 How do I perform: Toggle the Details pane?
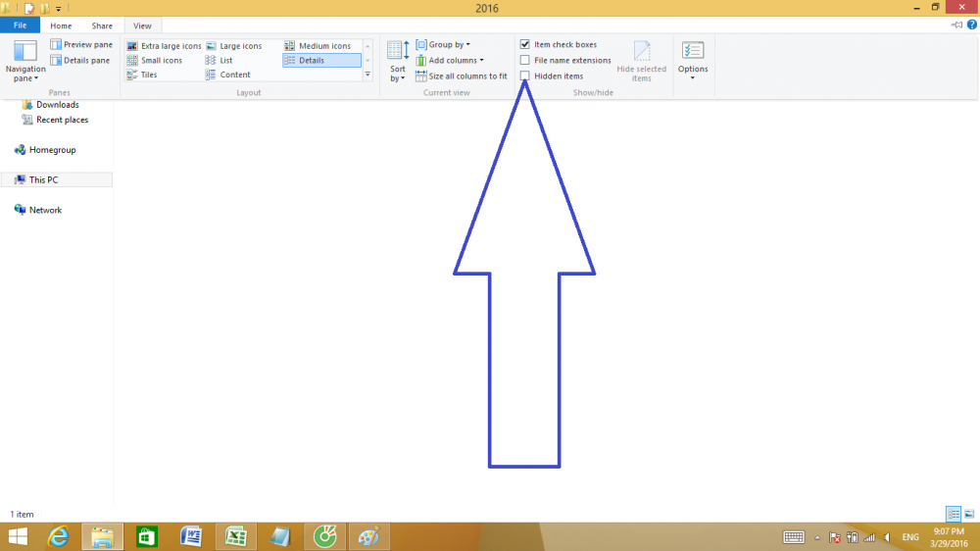80,60
